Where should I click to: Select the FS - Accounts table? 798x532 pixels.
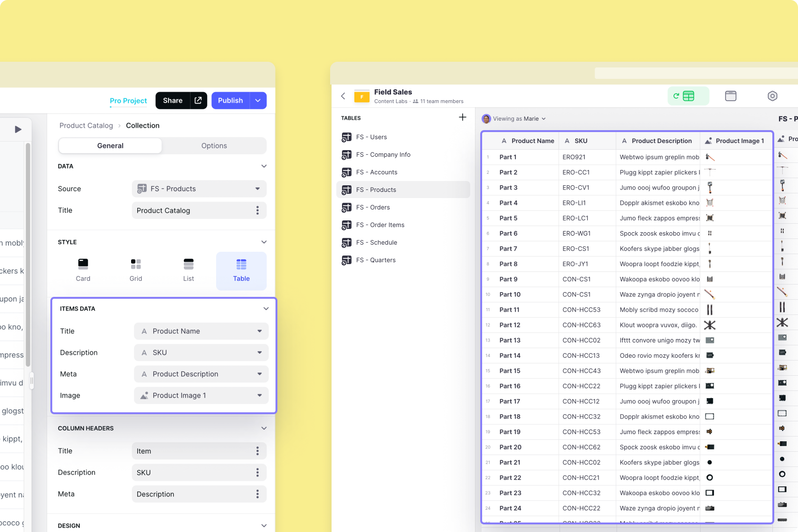(x=377, y=172)
